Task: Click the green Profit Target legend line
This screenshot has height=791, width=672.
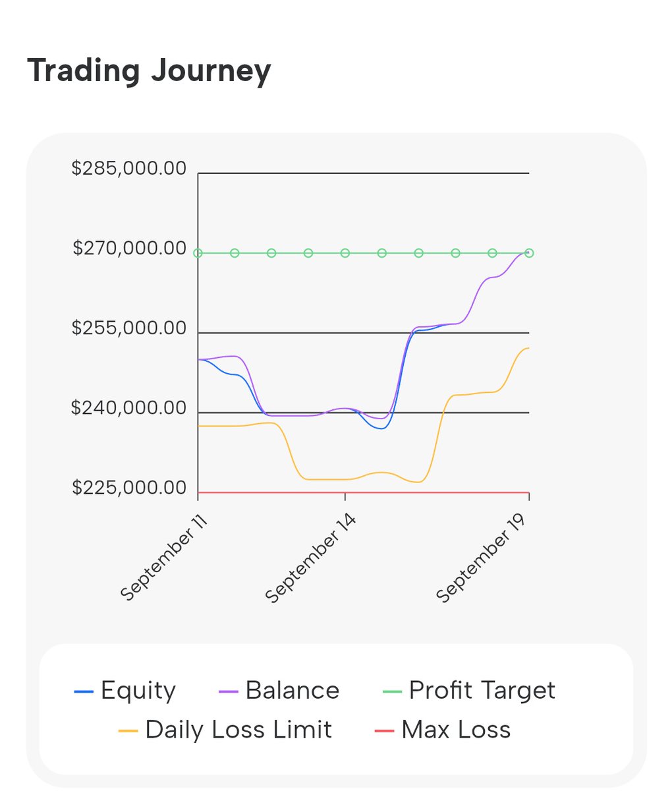Action: pyautogui.click(x=392, y=691)
